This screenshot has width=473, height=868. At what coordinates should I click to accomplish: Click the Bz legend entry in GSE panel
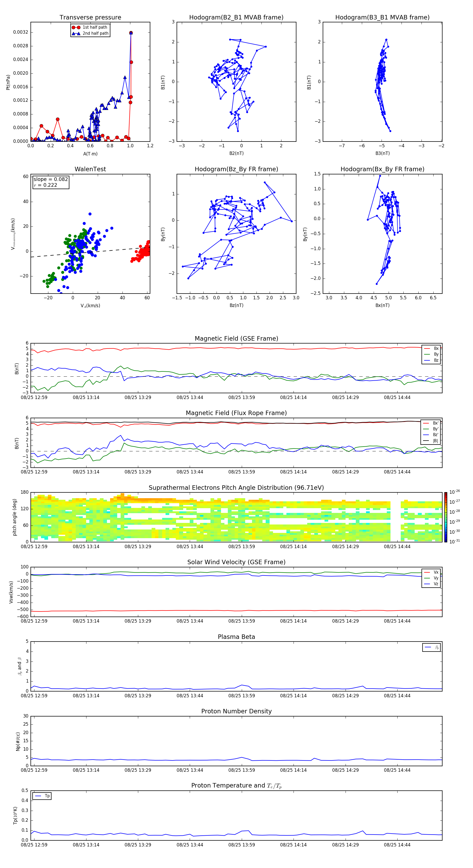431,360
